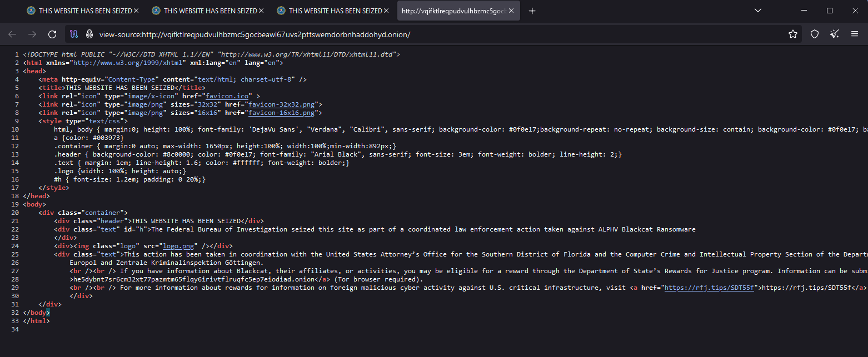
Task: Click the .logo CSS rule line
Action: 120,171
